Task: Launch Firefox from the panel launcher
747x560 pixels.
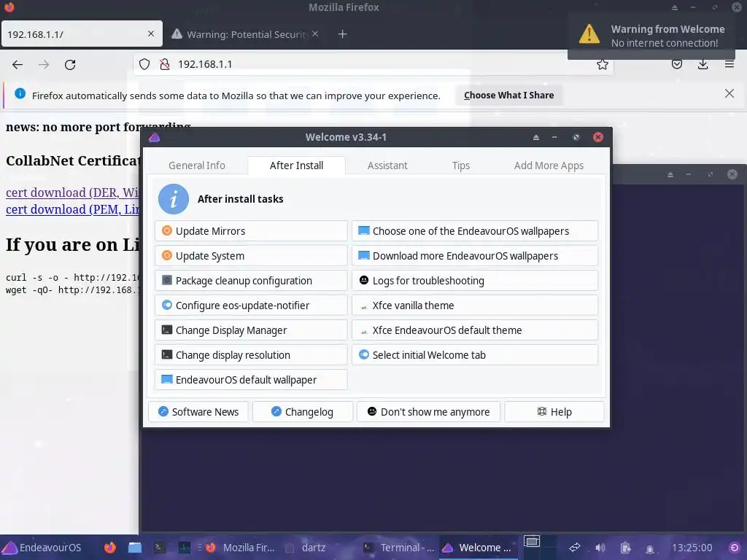Action: pos(109,548)
